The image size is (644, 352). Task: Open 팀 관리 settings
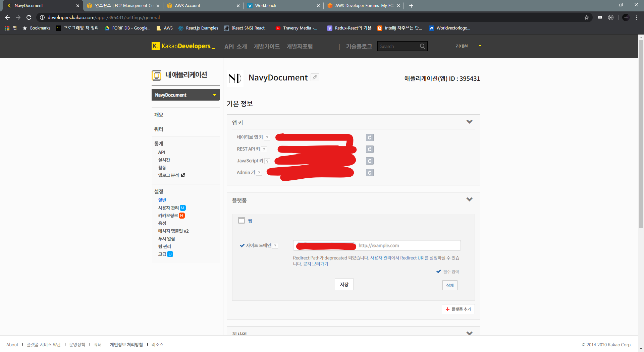pyautogui.click(x=164, y=246)
